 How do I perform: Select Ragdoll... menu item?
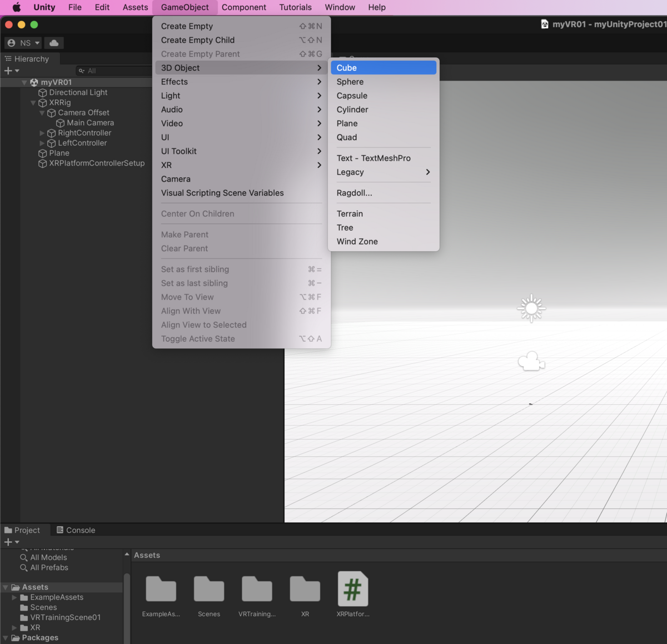point(384,193)
